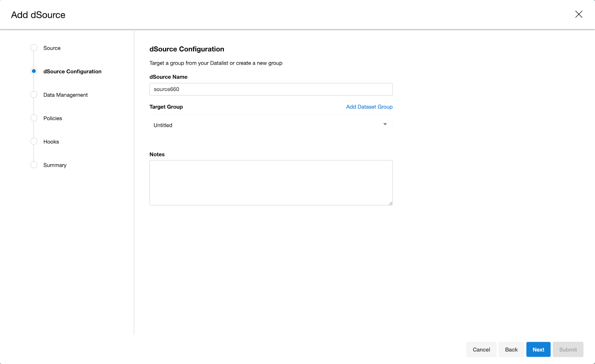Click the Summary step circle
Image resolution: width=595 pixels, height=364 pixels.
click(x=33, y=165)
